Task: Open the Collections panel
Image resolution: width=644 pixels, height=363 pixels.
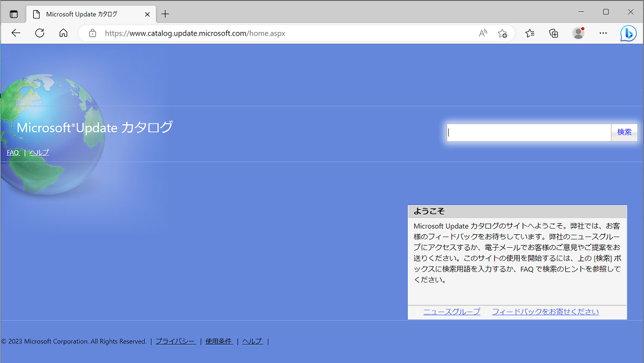Action: pos(553,33)
